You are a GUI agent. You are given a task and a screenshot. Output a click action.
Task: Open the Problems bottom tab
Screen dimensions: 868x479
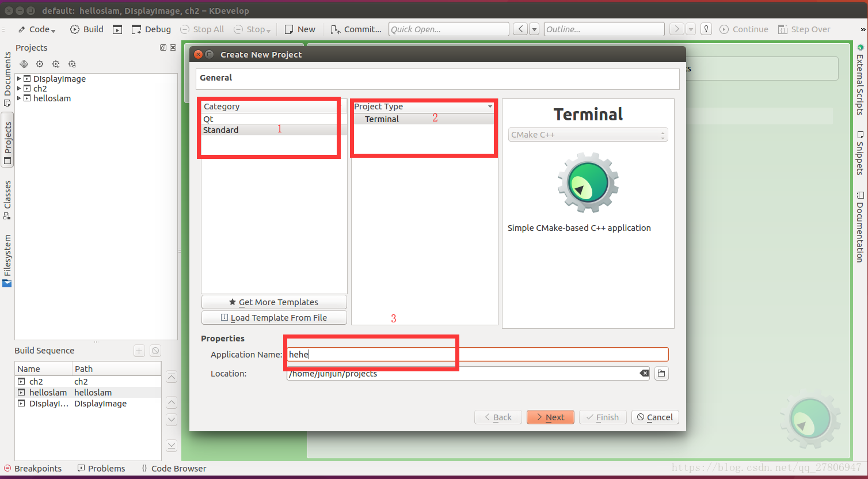[101, 469]
